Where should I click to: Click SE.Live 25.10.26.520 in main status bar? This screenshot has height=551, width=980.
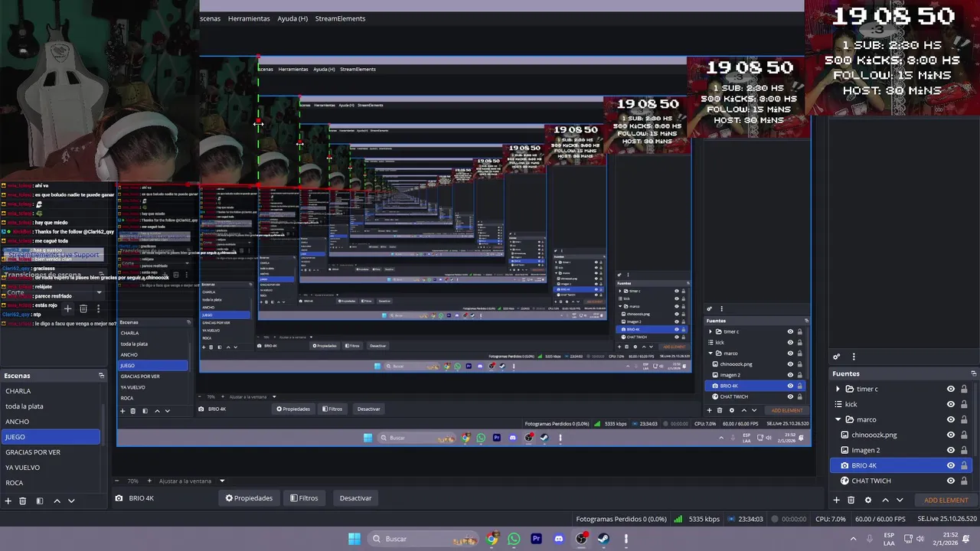[947, 519]
